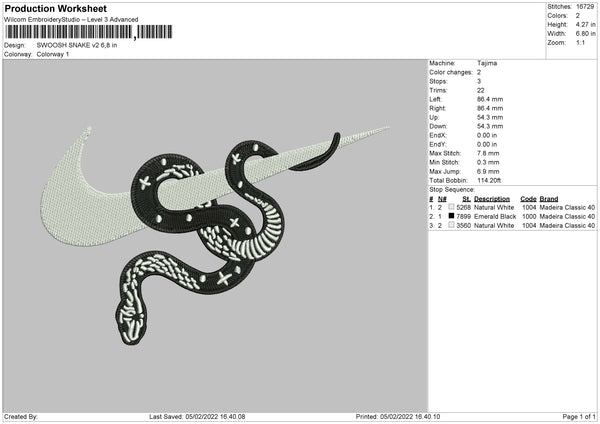Select the Wilcom EmbroideryStudio Level 3 Advanced line
The width and height of the screenshot is (600, 424).
(71, 20)
